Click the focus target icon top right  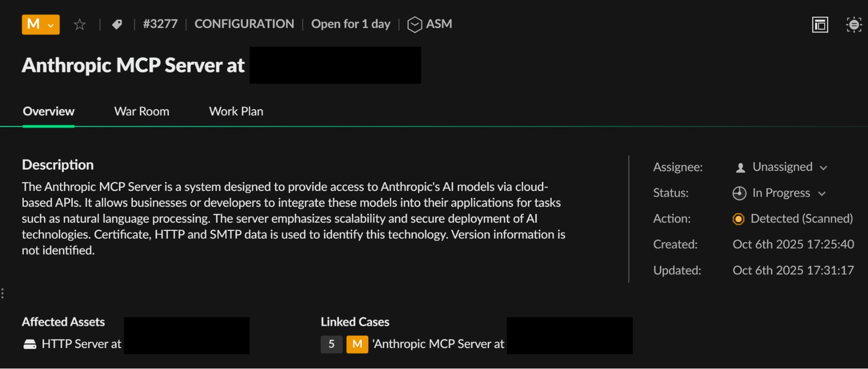854,24
